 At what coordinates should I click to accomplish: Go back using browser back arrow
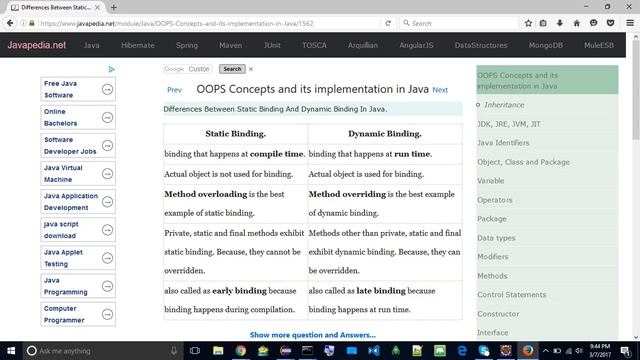(10, 23)
